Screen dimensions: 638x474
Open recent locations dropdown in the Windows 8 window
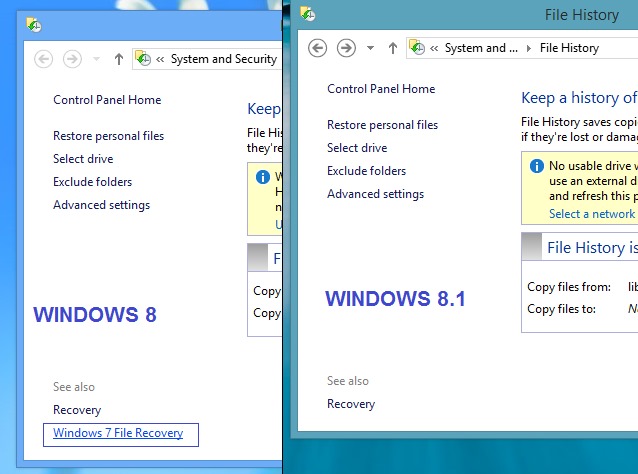(x=96, y=59)
